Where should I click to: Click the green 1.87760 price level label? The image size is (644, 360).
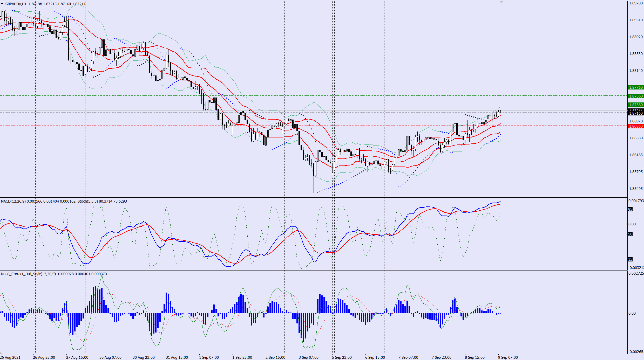[x=636, y=87]
